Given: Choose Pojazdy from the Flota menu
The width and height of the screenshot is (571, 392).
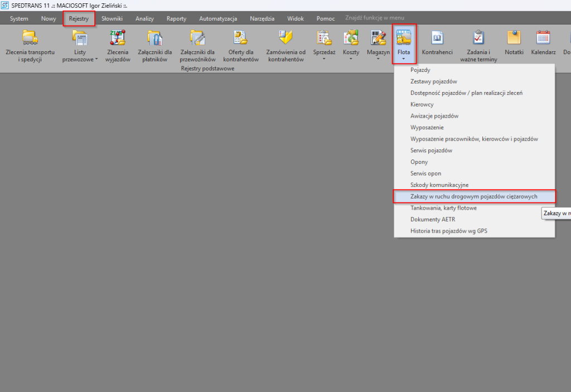Looking at the screenshot, I should (x=420, y=70).
